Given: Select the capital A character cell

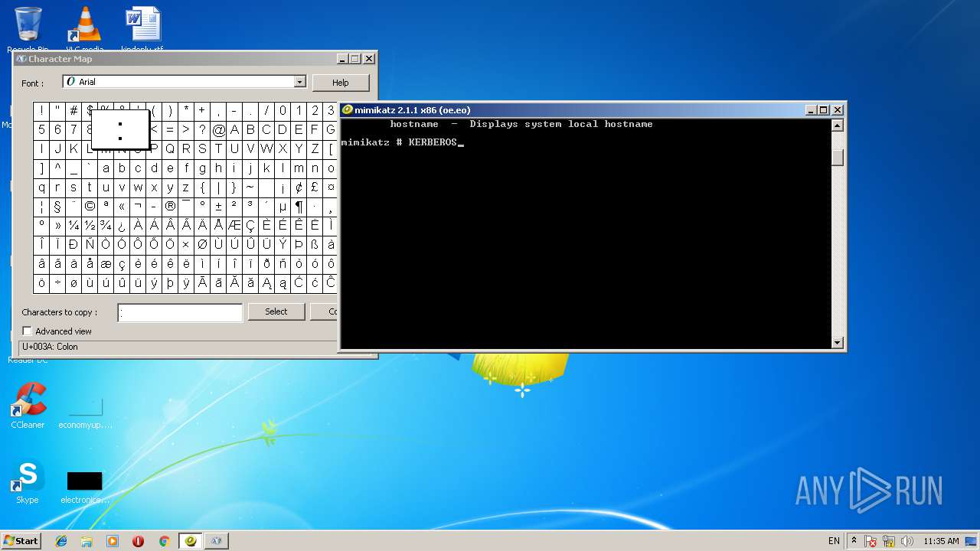Looking at the screenshot, I should coord(234,130).
